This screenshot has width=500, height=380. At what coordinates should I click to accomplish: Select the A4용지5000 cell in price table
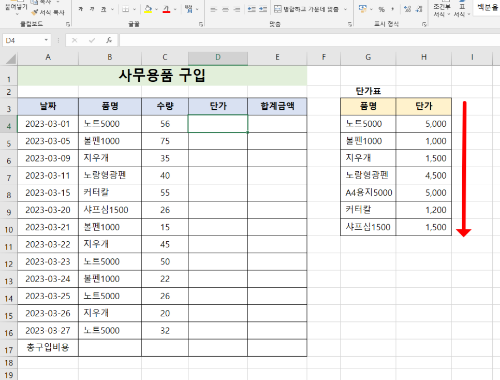[368, 193]
